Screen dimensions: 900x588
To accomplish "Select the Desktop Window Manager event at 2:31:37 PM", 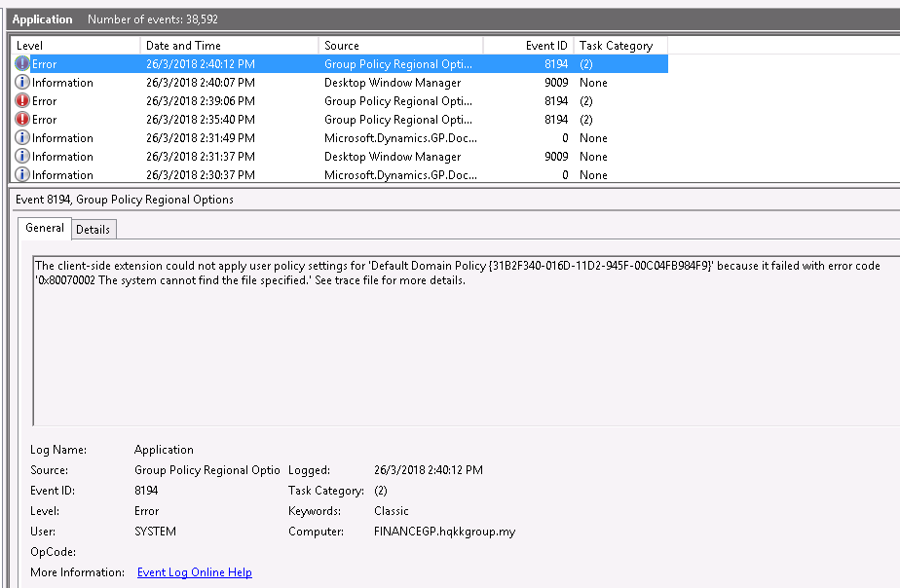I will click(339, 156).
